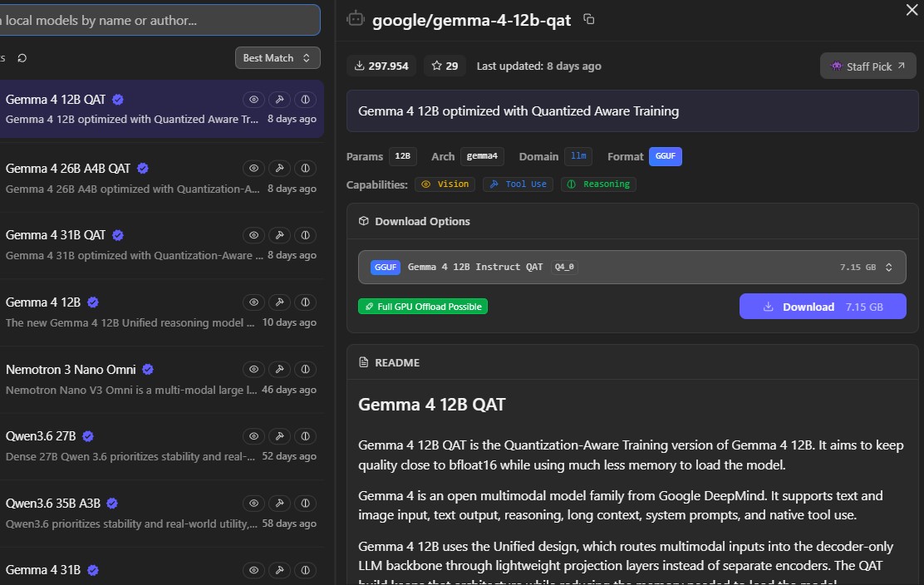The height and width of the screenshot is (585, 924).
Task: Open the Best Match sort dropdown
Action: pos(278,57)
